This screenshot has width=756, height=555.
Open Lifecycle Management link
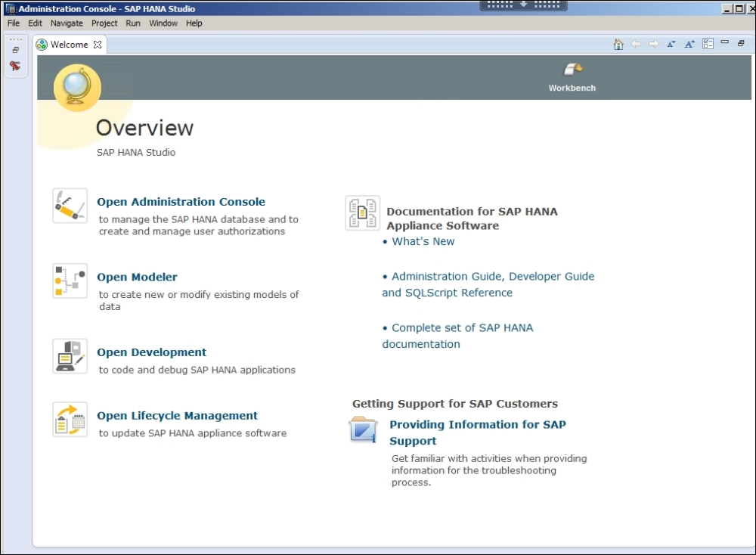177,415
